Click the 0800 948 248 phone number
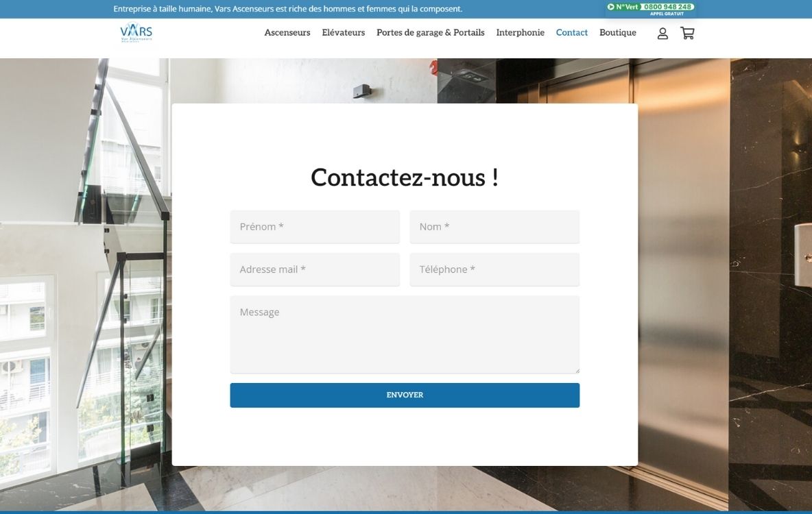Image resolution: width=812 pixels, height=514 pixels. coord(667,7)
